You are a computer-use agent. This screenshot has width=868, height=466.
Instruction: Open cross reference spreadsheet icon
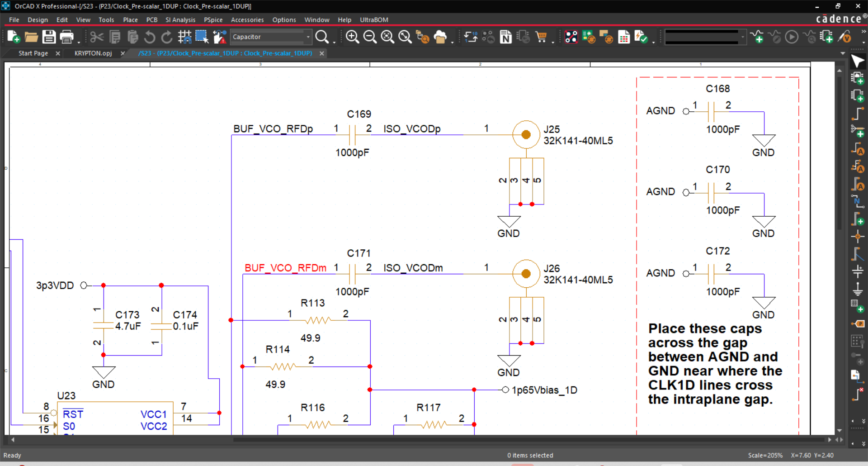pyautogui.click(x=624, y=37)
